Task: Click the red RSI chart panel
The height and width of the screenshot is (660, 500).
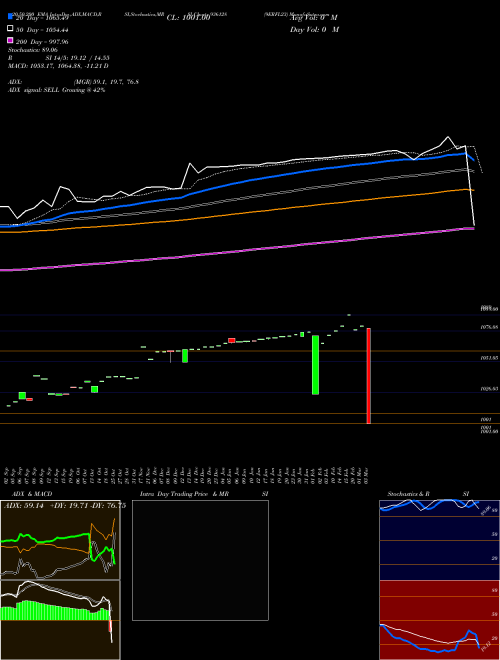Action: click(x=439, y=620)
